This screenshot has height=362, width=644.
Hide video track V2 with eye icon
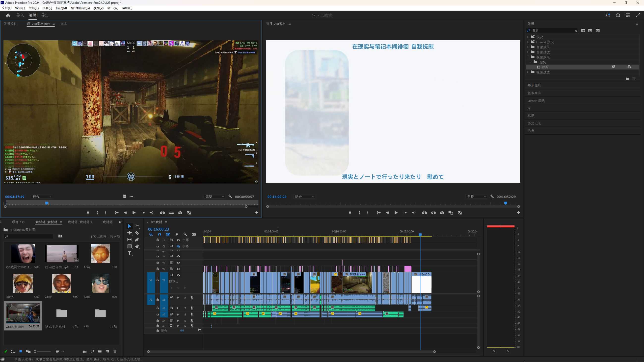click(178, 269)
